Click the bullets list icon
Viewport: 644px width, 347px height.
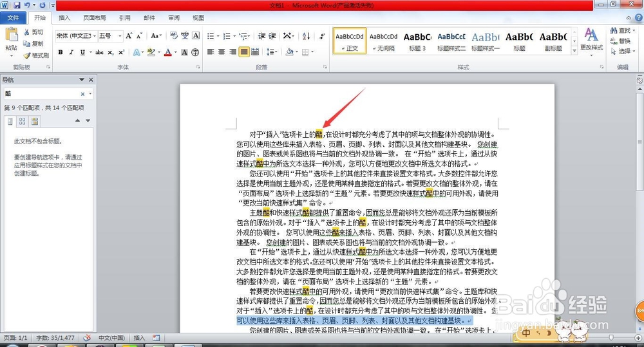(x=211, y=36)
